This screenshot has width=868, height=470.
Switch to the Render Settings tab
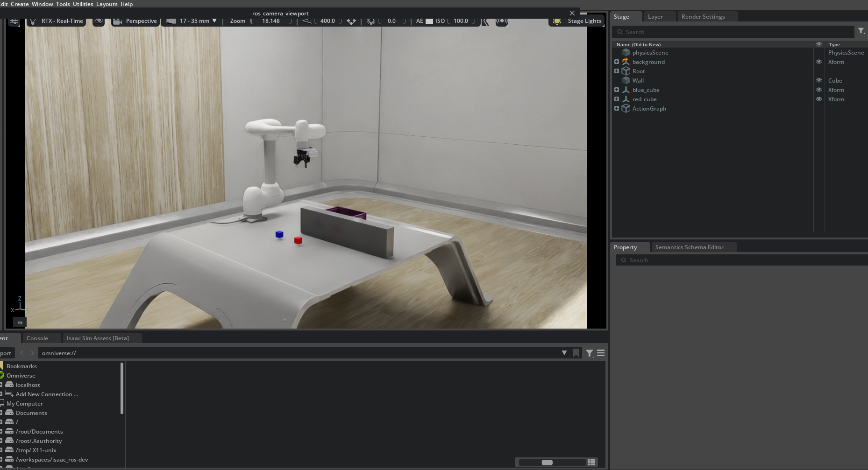pyautogui.click(x=703, y=17)
